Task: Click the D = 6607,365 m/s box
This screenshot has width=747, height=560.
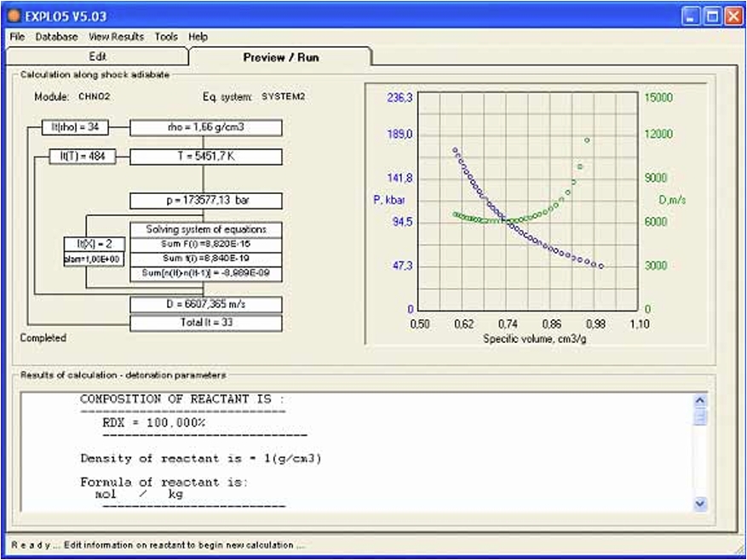Action: [x=206, y=305]
